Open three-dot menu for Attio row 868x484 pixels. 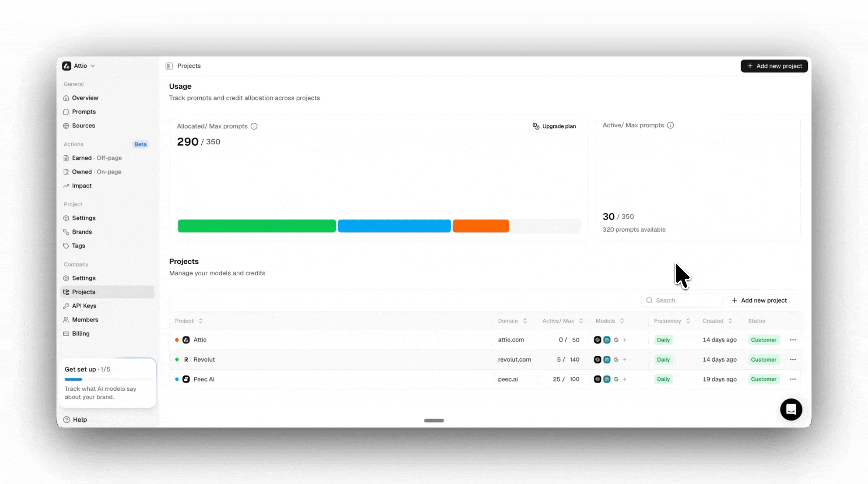coord(793,340)
